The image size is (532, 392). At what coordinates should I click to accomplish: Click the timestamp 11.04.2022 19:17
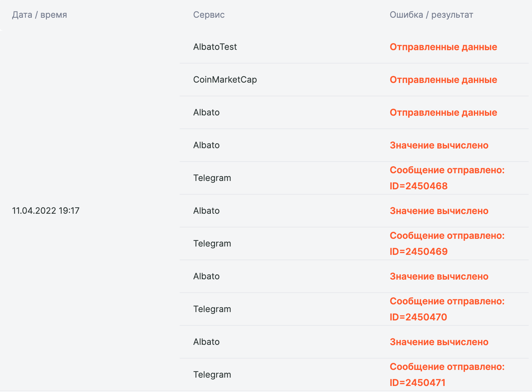46,211
